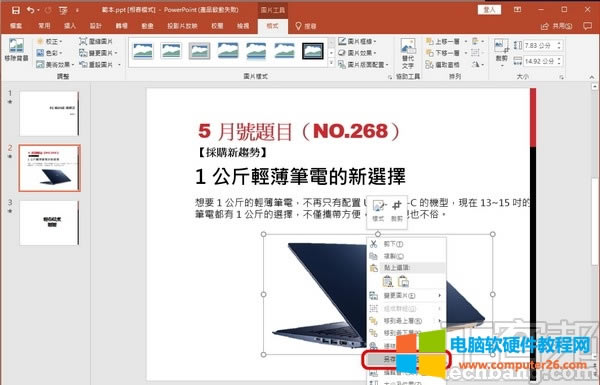Open the Selection Pane (選取窗格)

(x=442, y=64)
